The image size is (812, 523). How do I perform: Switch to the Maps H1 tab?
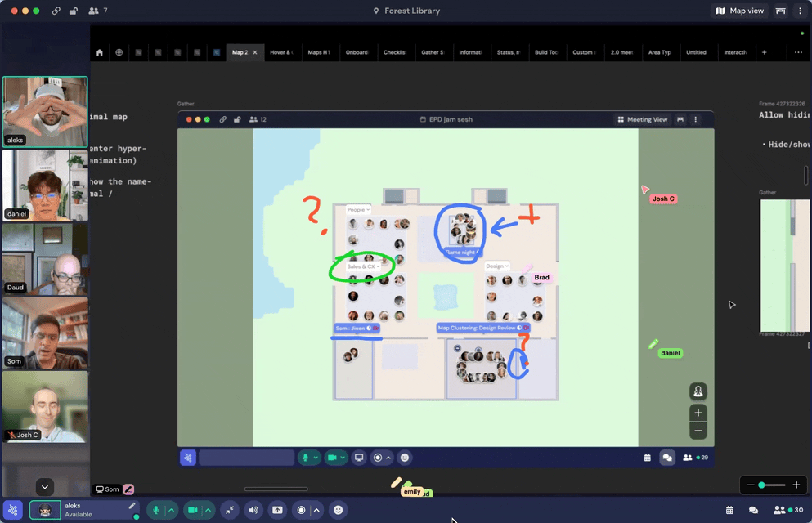[320, 51]
